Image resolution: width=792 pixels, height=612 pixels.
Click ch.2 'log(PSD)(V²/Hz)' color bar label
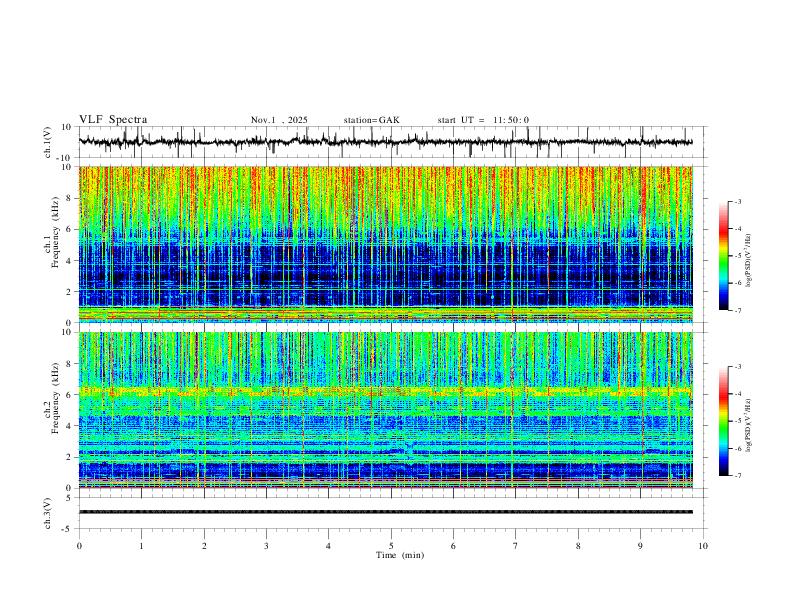pos(749,425)
